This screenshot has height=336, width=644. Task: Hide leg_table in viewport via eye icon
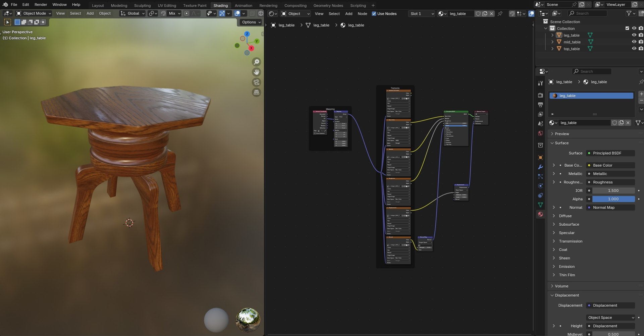634,35
